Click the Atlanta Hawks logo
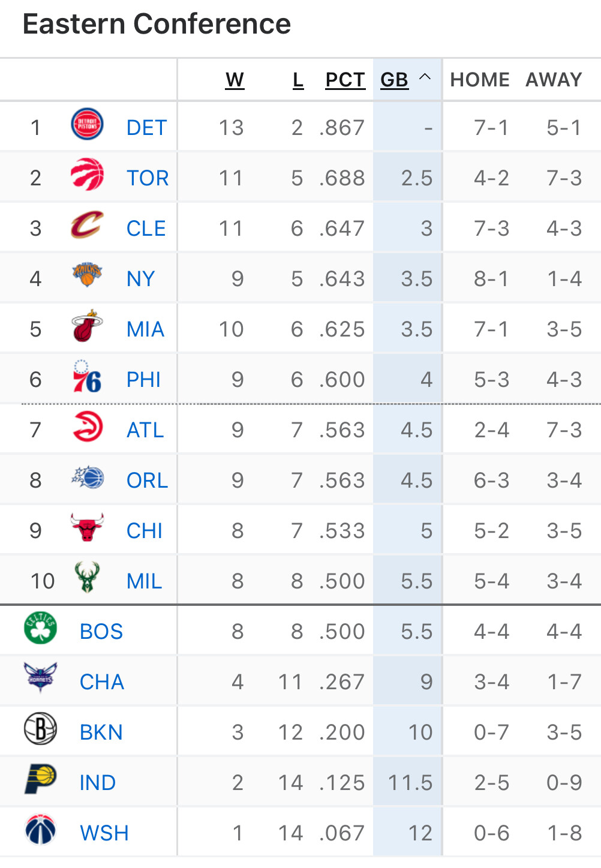 pyautogui.click(x=87, y=427)
